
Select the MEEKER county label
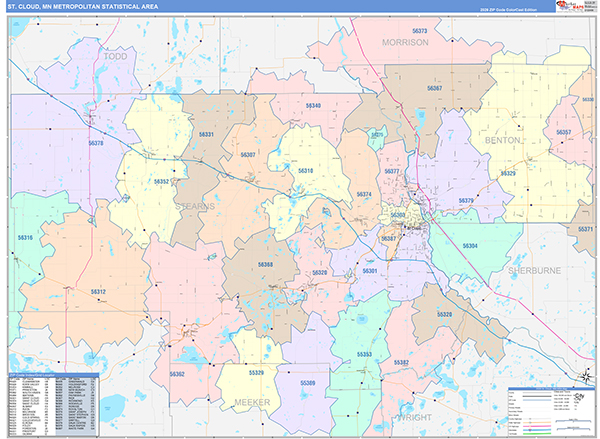(252, 401)
